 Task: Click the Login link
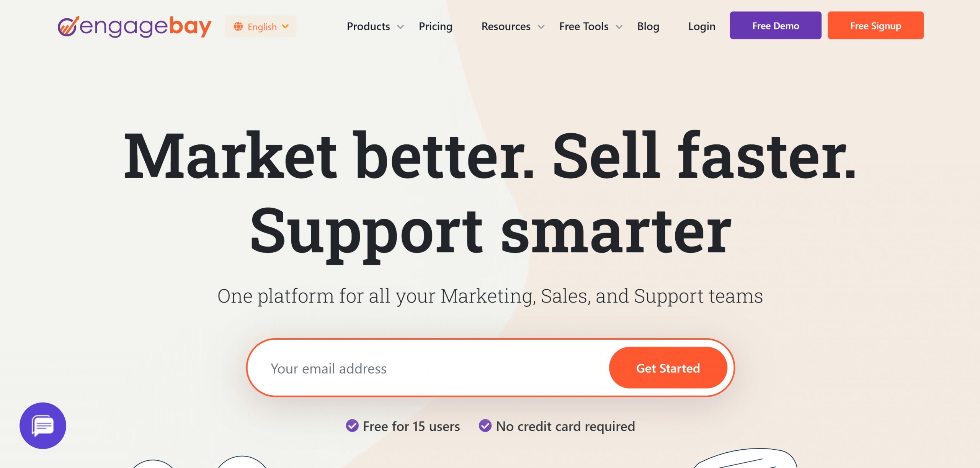(x=701, y=26)
